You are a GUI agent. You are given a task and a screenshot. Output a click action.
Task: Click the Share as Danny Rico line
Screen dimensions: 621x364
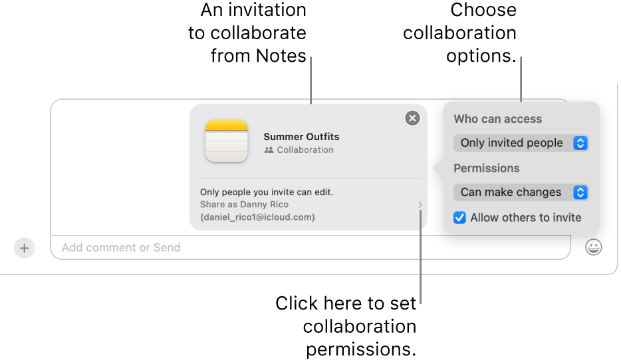click(x=244, y=205)
